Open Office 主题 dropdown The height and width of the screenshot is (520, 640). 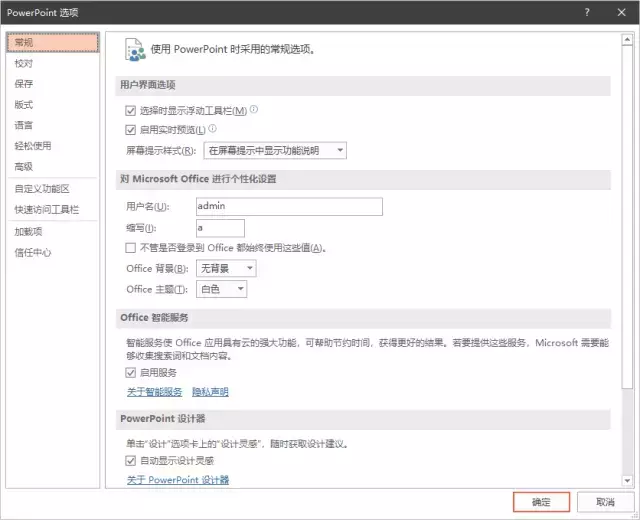[222, 289]
